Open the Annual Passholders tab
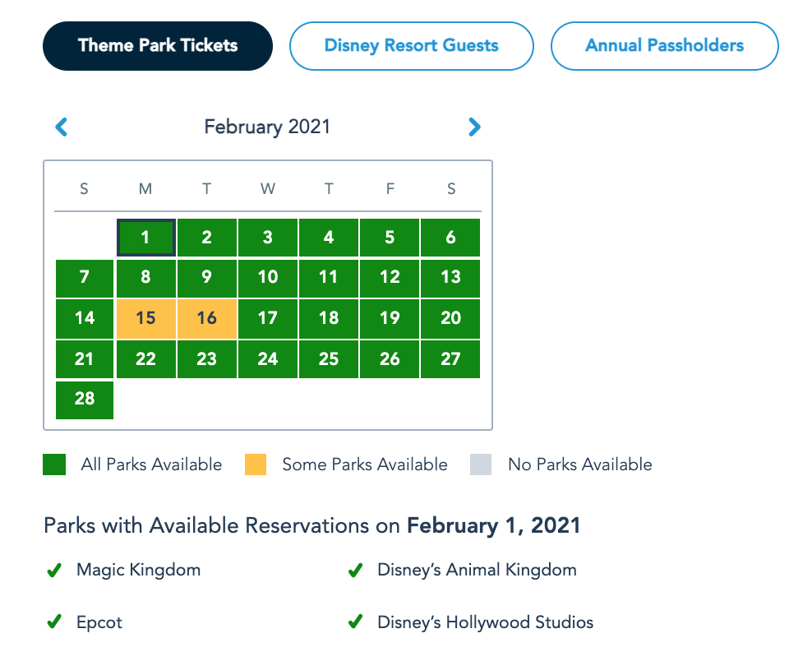812x661 pixels. tap(664, 46)
